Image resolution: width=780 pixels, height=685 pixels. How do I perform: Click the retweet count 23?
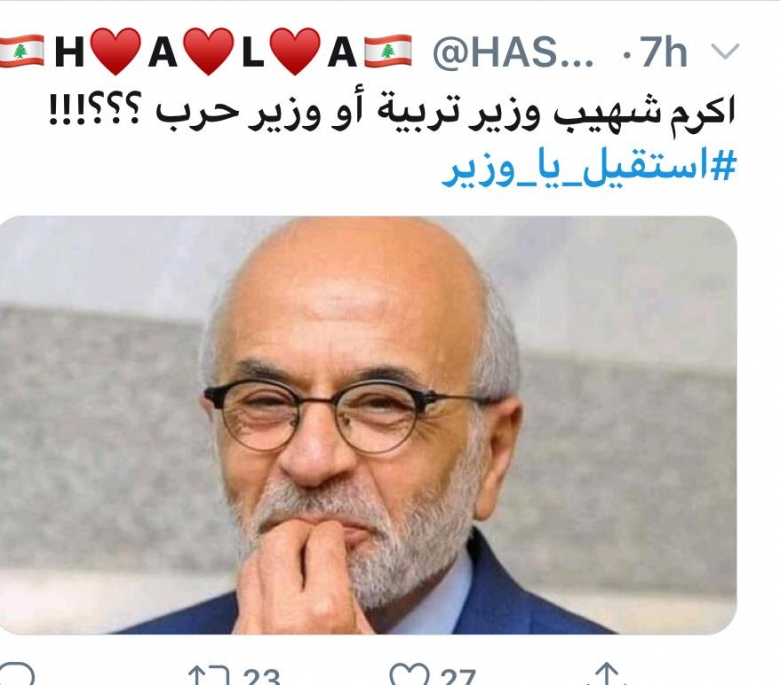click(x=262, y=677)
